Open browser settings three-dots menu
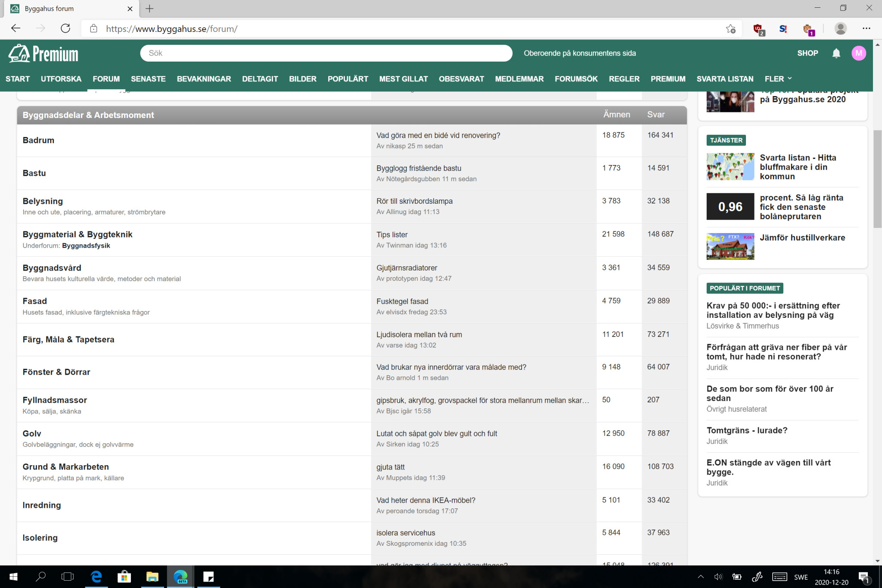This screenshot has height=588, width=882. (x=866, y=29)
